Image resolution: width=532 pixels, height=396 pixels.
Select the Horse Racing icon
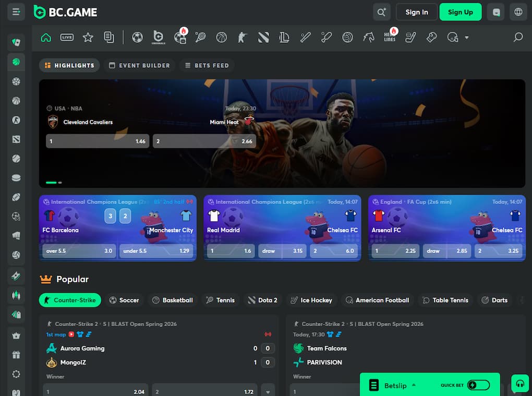pos(368,38)
